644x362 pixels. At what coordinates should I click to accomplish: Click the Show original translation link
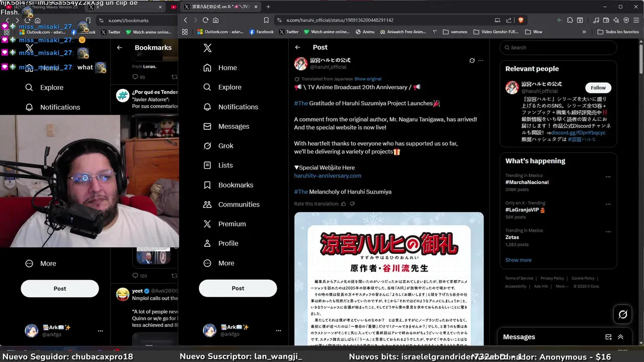368,79
